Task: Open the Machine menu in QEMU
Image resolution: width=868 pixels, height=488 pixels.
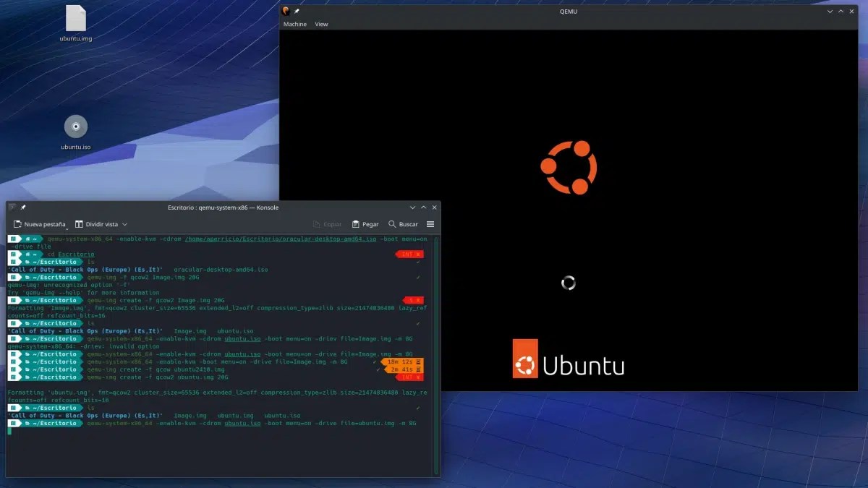Action: point(294,24)
